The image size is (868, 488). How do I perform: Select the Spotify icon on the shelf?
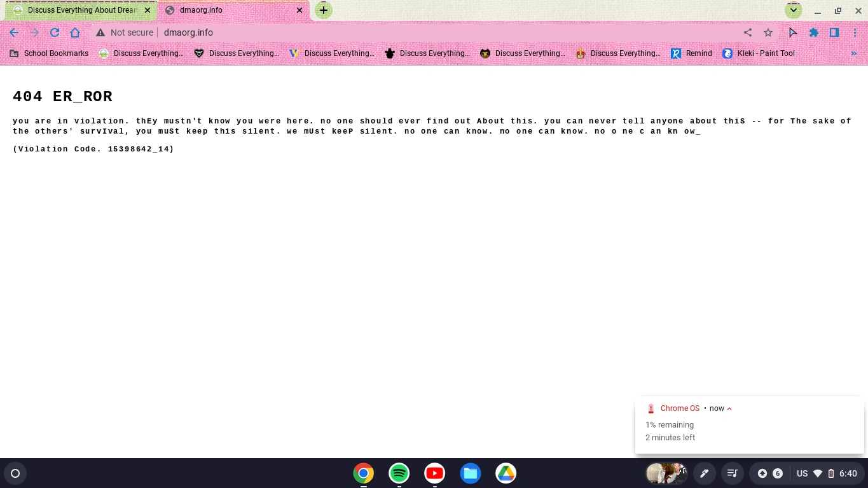(x=399, y=473)
